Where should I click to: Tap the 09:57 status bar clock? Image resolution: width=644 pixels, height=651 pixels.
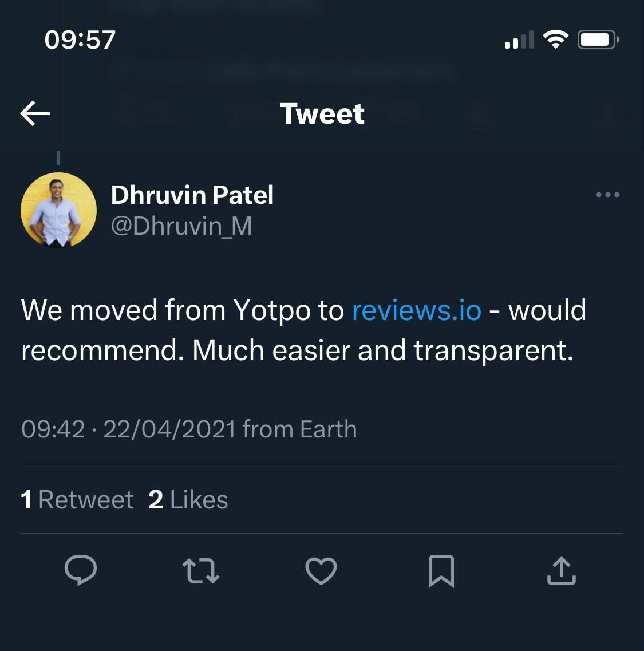[80, 40]
